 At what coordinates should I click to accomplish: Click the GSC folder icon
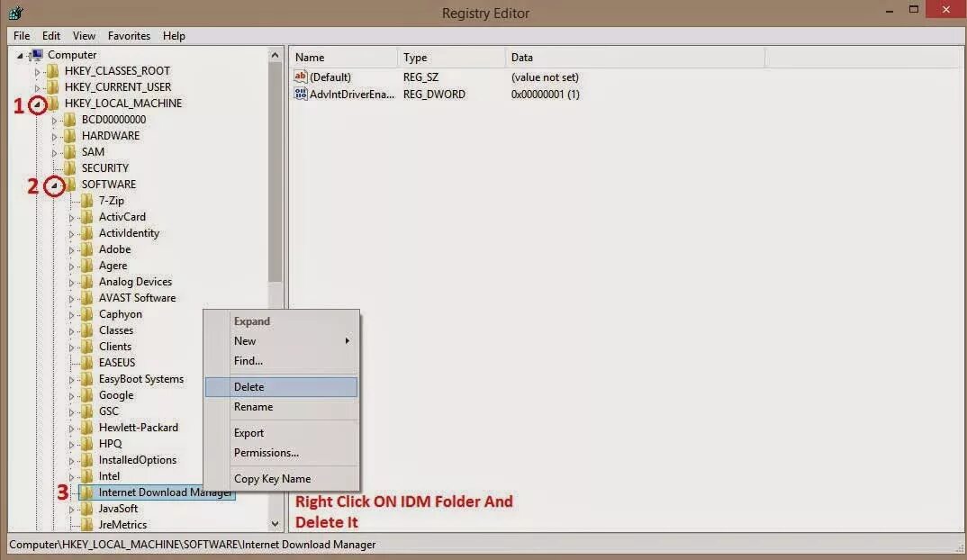[87, 411]
